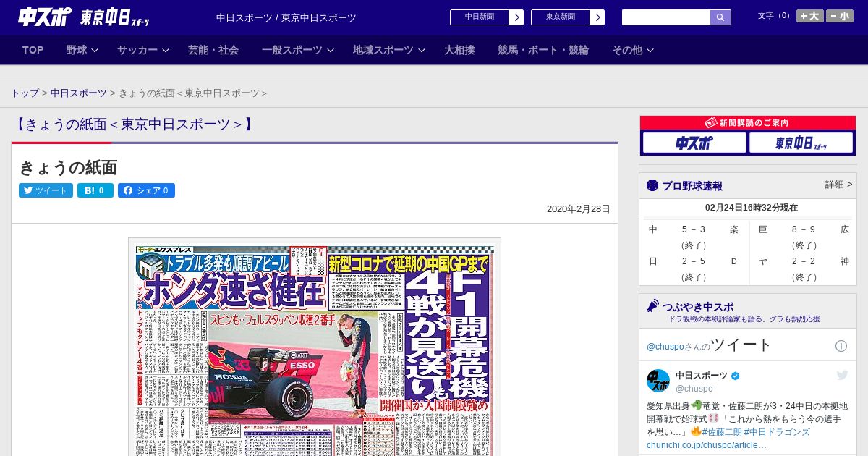Share page with Twitter ツイート button
Image resolution: width=868 pixels, height=456 pixels.
point(46,190)
